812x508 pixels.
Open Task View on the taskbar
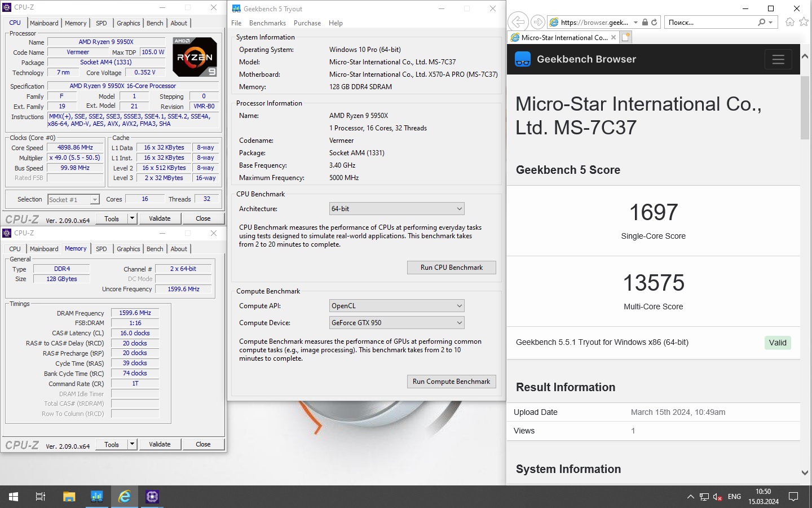click(41, 497)
